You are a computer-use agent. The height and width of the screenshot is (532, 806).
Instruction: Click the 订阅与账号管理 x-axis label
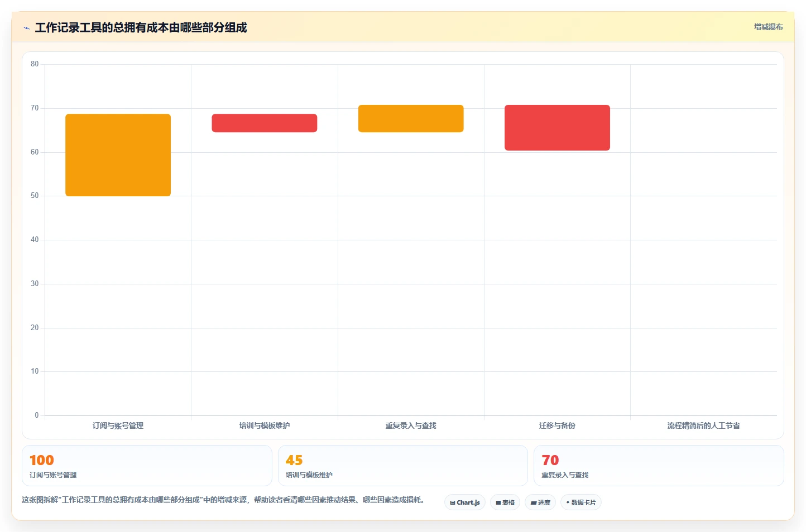118,425
